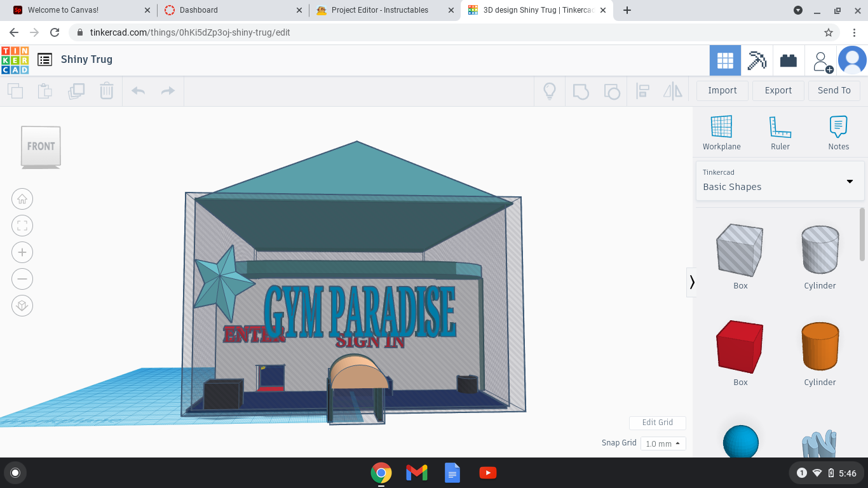The image size is (868, 488).
Task: Click Edit Grid
Action: [x=657, y=423]
